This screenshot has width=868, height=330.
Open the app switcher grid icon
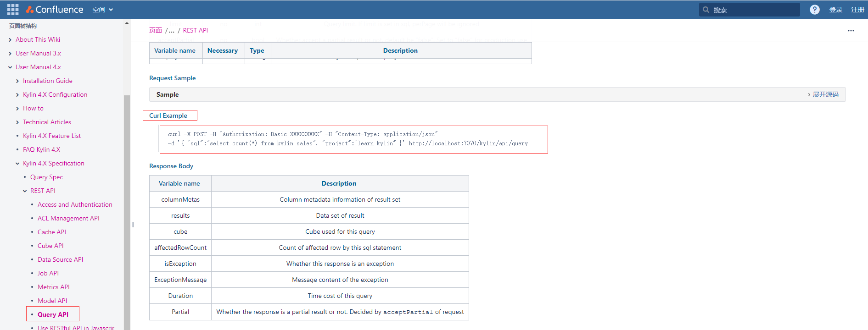13,10
